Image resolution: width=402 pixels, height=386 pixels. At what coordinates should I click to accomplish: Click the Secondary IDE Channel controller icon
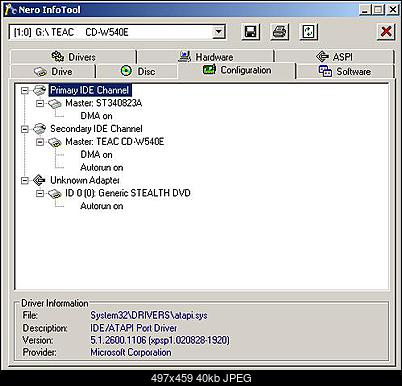pos(39,129)
